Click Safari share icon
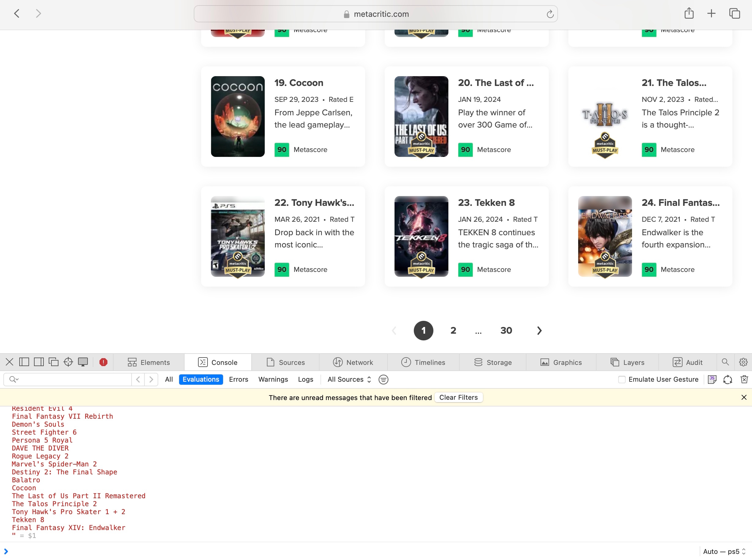Screen dimensions: 752x560 tap(689, 13)
